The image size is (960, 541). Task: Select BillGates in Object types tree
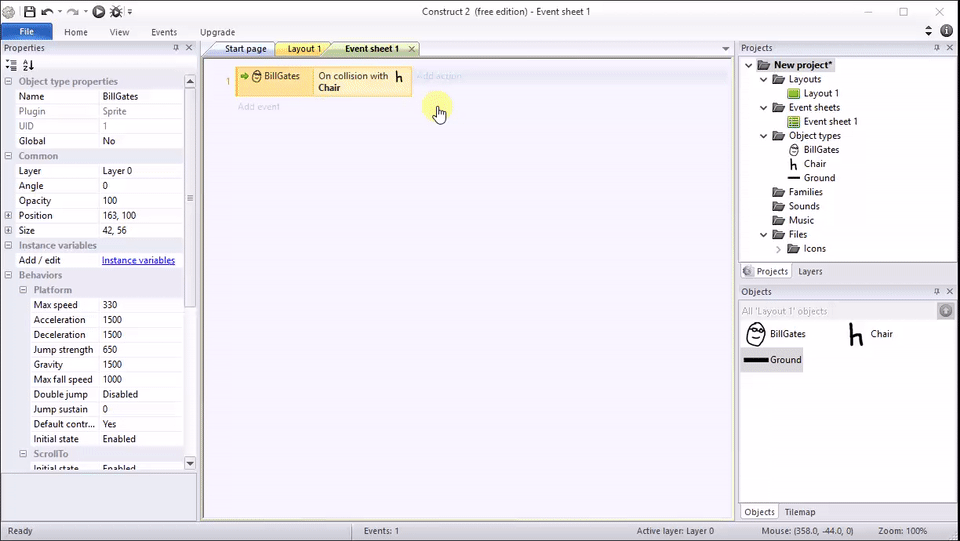point(821,150)
